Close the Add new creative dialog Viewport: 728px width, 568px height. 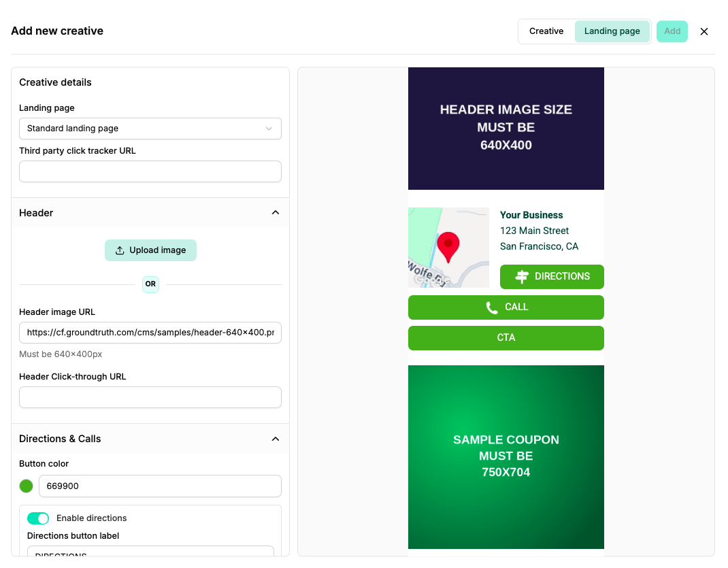[704, 31]
